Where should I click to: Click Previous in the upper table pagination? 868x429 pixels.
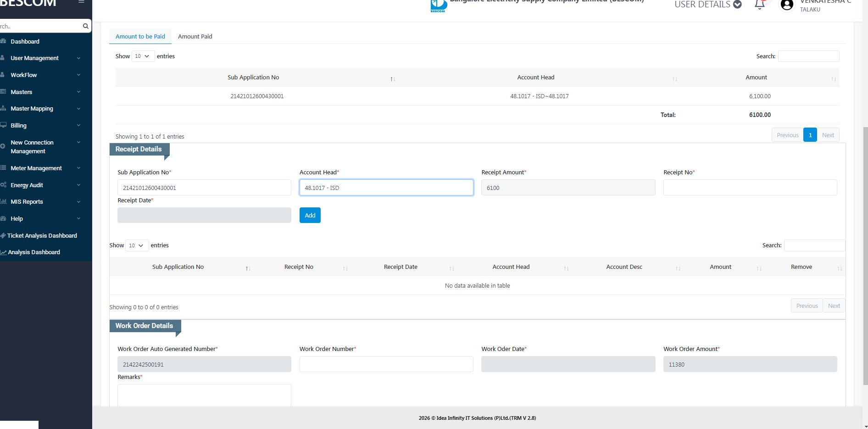[x=788, y=135]
